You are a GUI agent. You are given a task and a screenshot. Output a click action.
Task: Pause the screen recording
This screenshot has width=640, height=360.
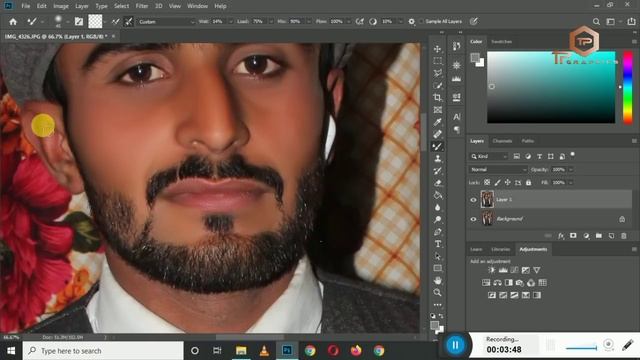coord(455,345)
